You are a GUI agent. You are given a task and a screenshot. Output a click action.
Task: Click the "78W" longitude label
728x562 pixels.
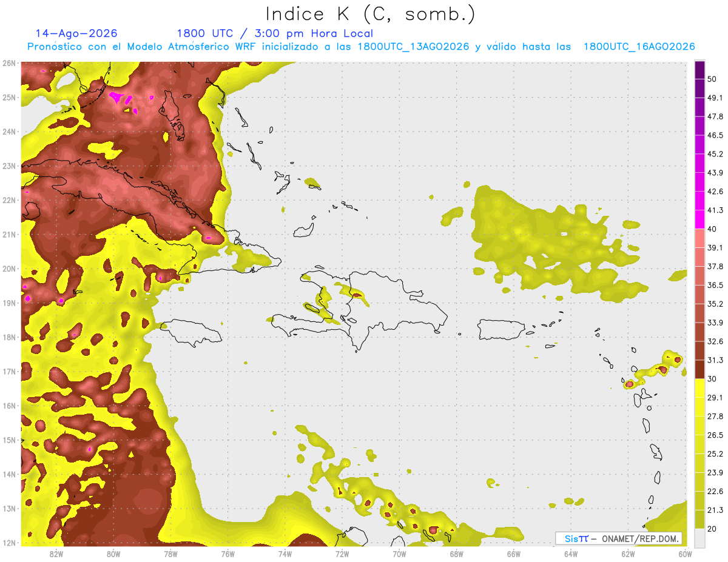170,554
